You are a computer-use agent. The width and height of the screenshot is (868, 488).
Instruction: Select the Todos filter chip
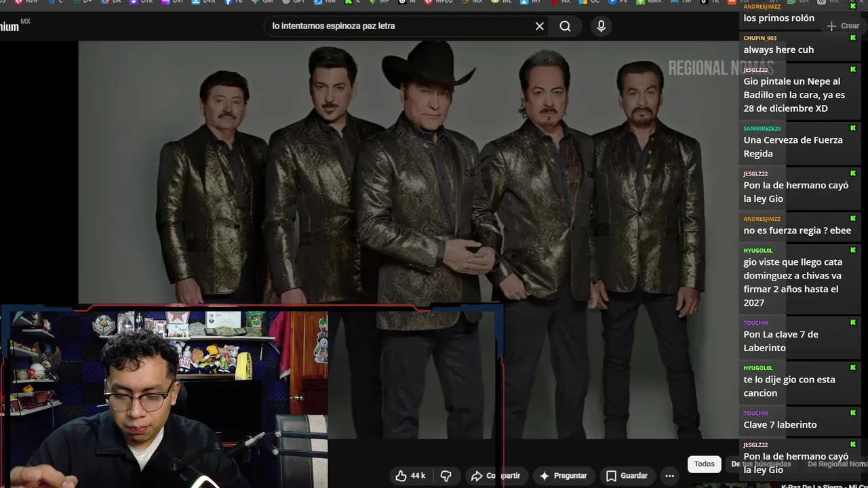(x=704, y=464)
